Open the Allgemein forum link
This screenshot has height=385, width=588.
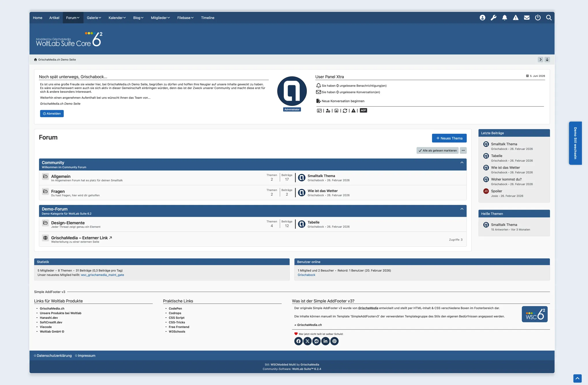61,176
